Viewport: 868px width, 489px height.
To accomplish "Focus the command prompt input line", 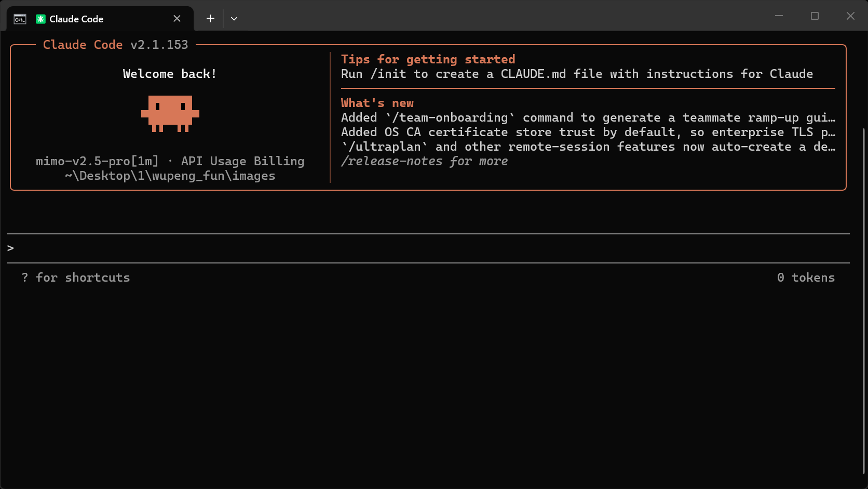I will (428, 248).
